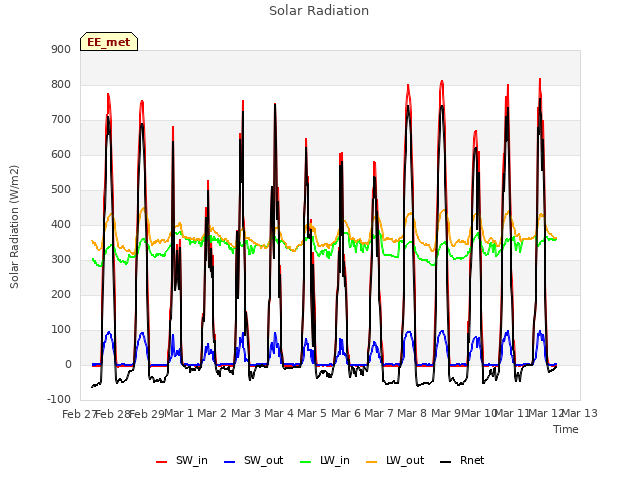Screen dimensions: 640x480
Task: Click the Mar 3 x-axis date label
Action: point(246,413)
